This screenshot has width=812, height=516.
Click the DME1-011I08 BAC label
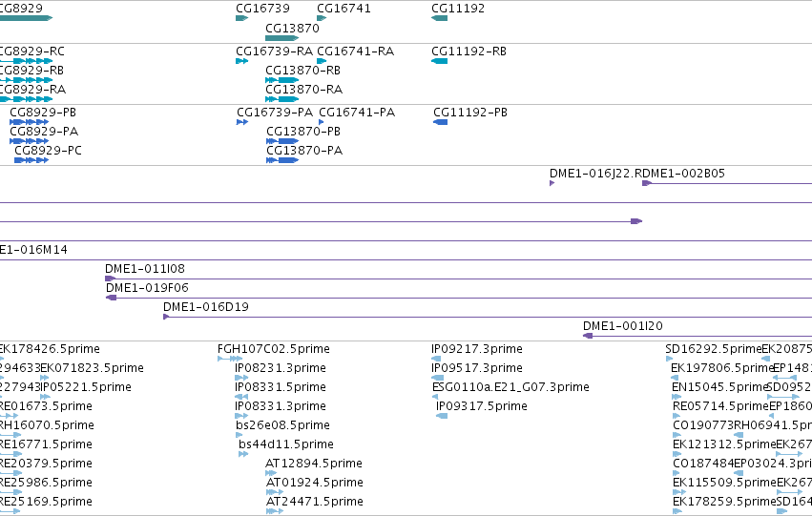[x=145, y=269]
